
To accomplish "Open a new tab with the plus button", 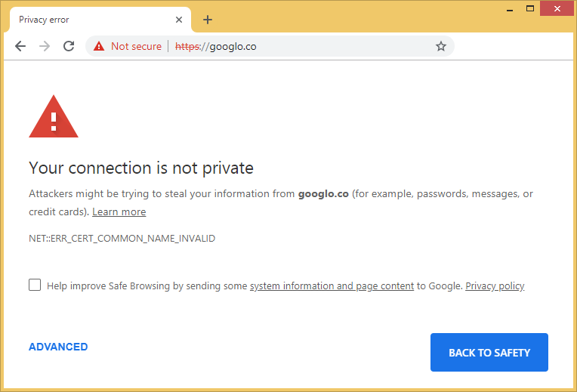I will [x=208, y=20].
